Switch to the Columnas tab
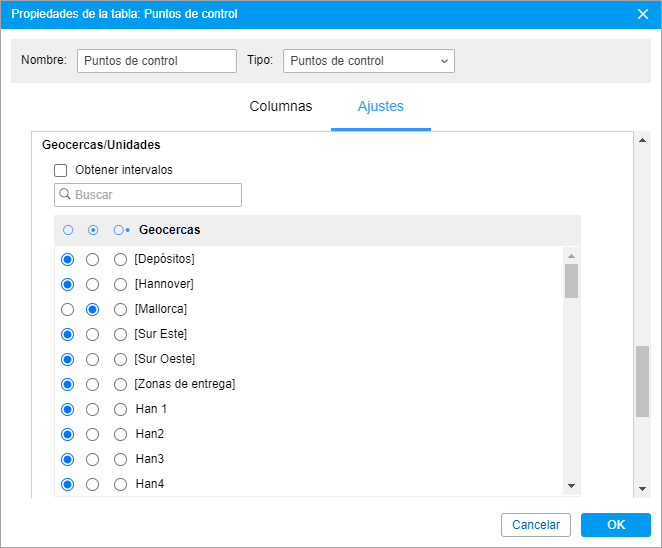Image resolution: width=662 pixels, height=548 pixels. click(281, 106)
